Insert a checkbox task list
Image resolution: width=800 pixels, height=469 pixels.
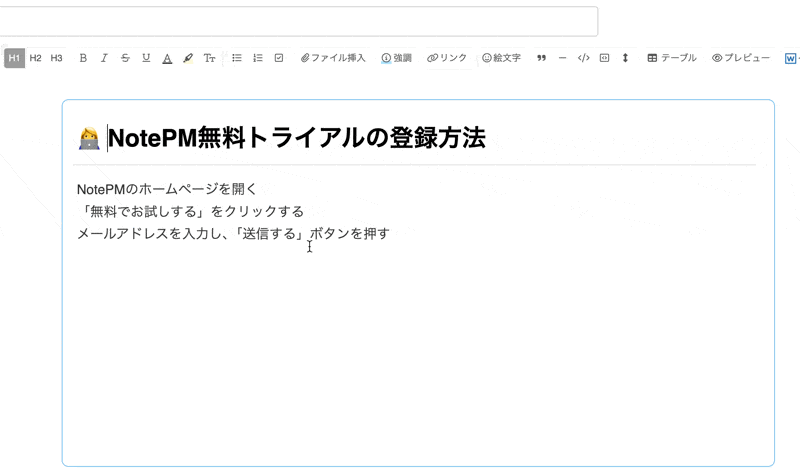click(279, 58)
